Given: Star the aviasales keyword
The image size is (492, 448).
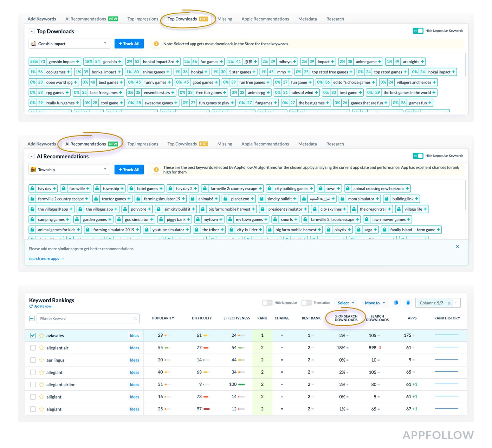Looking at the screenshot, I should 41,336.
